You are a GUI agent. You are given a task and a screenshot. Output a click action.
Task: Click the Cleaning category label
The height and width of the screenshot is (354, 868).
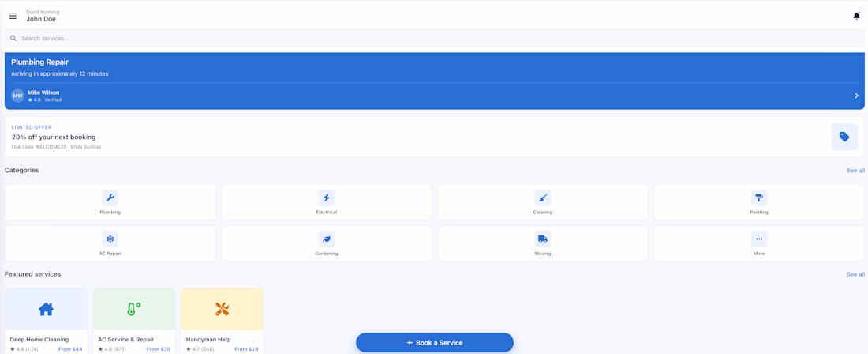click(x=543, y=213)
